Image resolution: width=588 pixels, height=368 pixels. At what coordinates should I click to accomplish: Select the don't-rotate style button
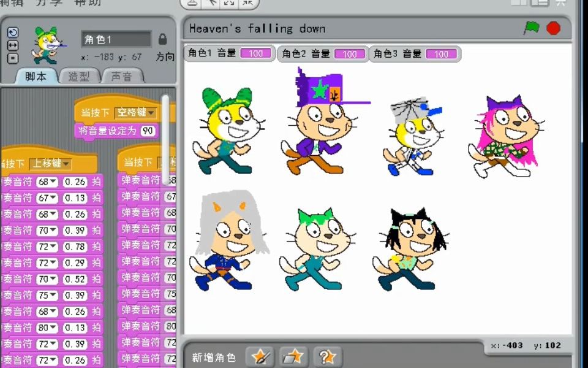tap(12, 58)
